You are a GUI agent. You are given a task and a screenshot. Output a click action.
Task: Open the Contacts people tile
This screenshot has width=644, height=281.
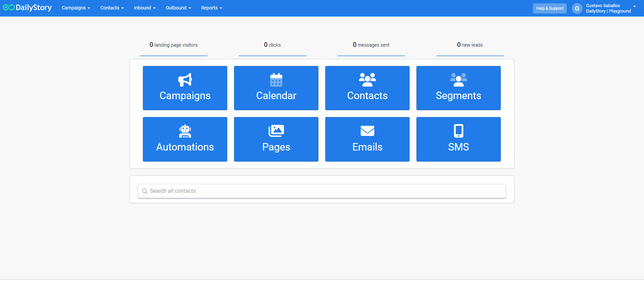(367, 88)
